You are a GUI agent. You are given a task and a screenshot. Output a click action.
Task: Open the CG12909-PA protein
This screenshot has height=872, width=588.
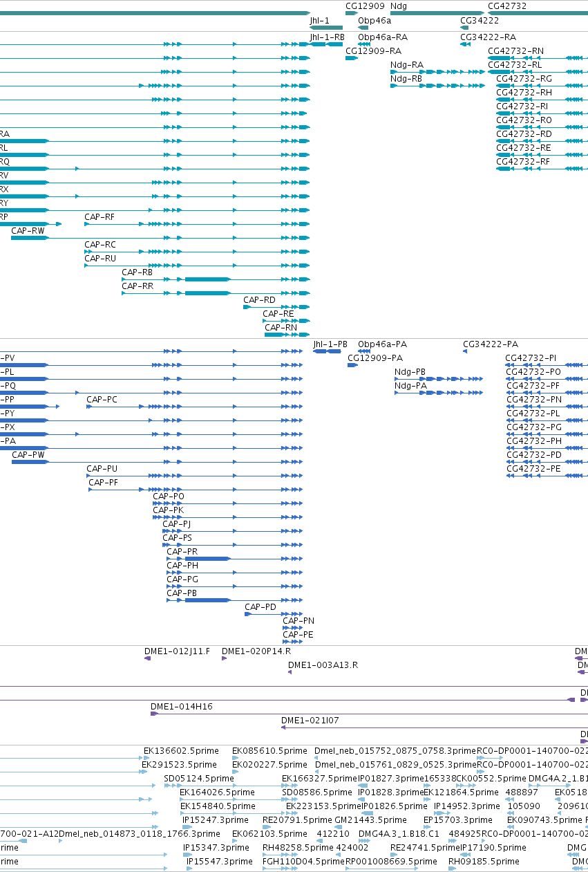352,365
